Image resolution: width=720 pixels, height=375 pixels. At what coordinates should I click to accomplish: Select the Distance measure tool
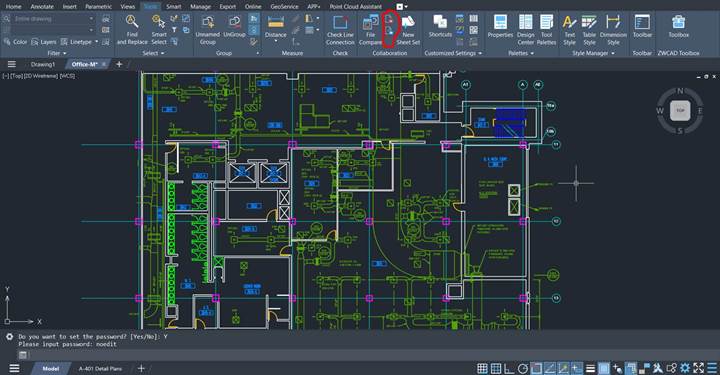[x=276, y=28]
